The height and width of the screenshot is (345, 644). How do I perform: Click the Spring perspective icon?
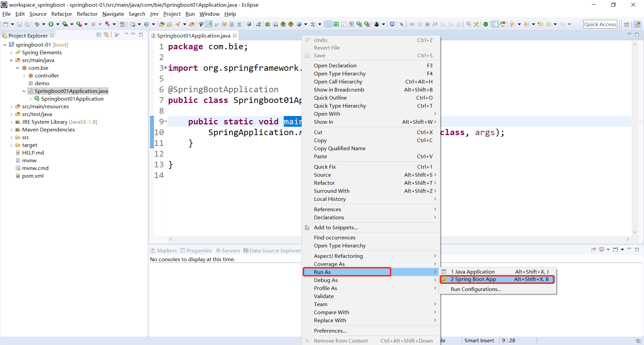click(x=638, y=24)
